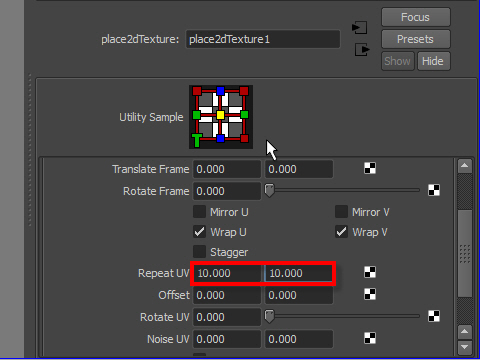The image size is (480, 360).
Task: Click the second Offset value field
Action: click(299, 295)
